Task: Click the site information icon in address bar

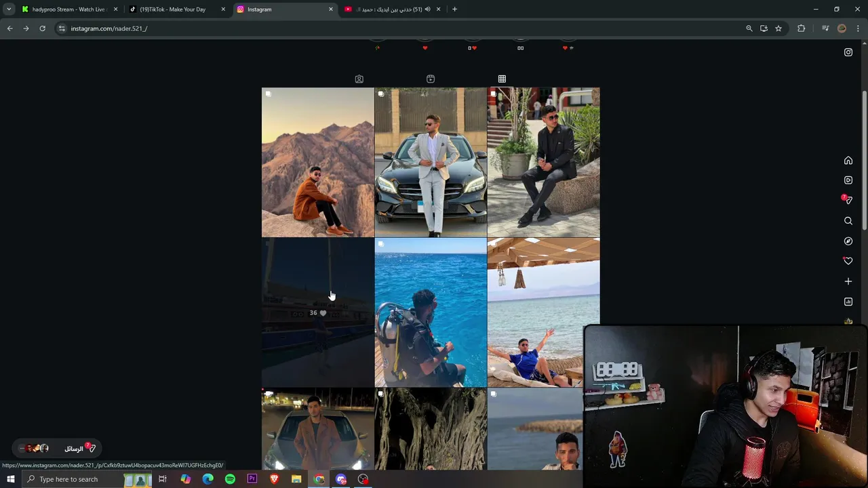Action: [62, 28]
